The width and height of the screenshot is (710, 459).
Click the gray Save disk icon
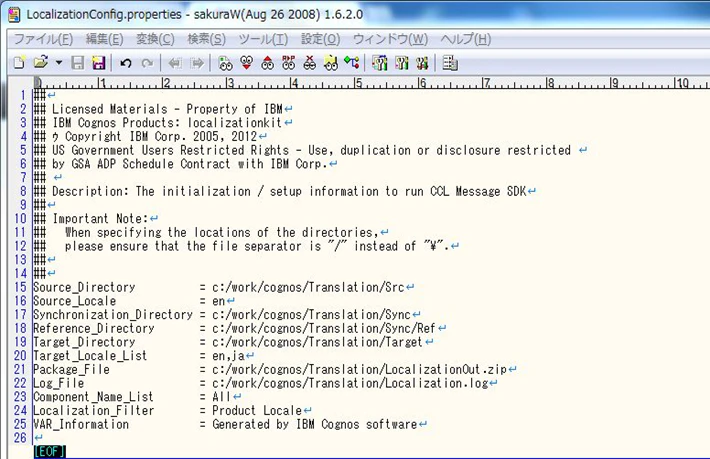pos(77,63)
